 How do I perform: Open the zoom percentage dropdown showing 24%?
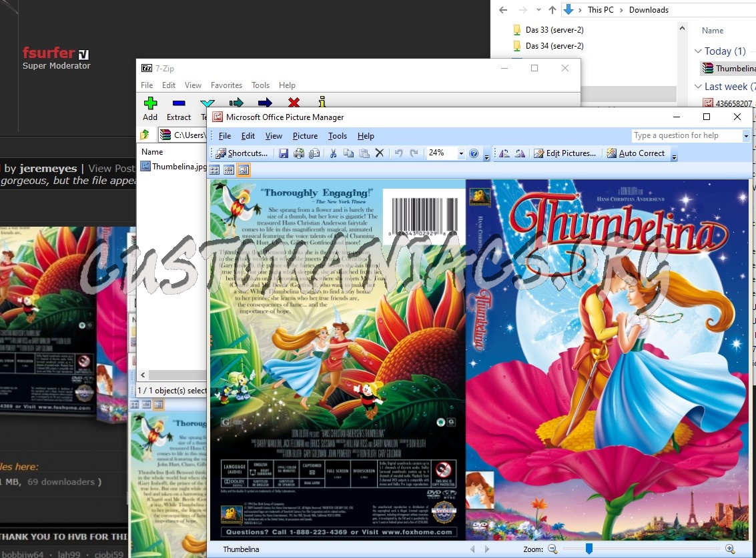pos(461,153)
